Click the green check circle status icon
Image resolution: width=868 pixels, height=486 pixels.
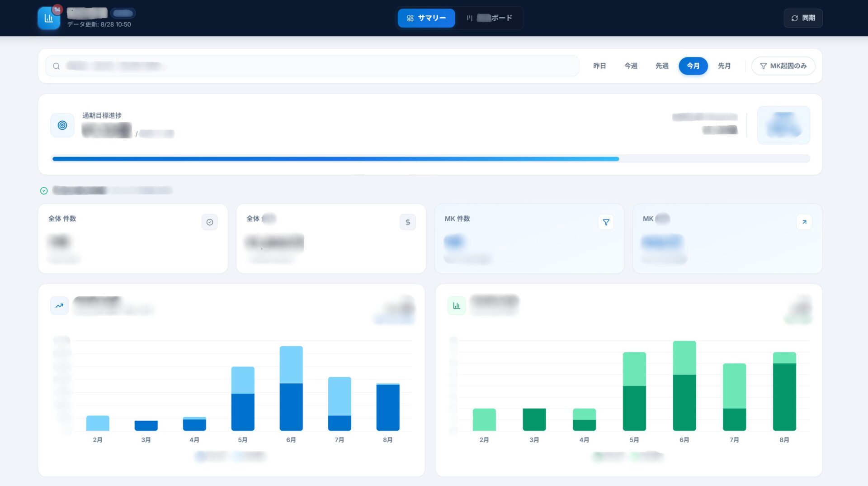click(44, 191)
